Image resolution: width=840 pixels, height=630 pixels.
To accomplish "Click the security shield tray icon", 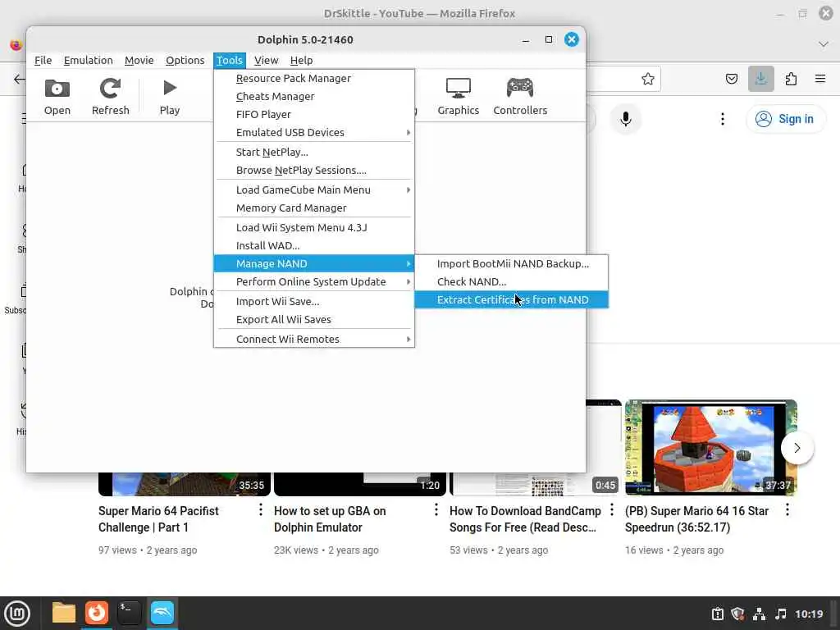I will click(x=738, y=614).
